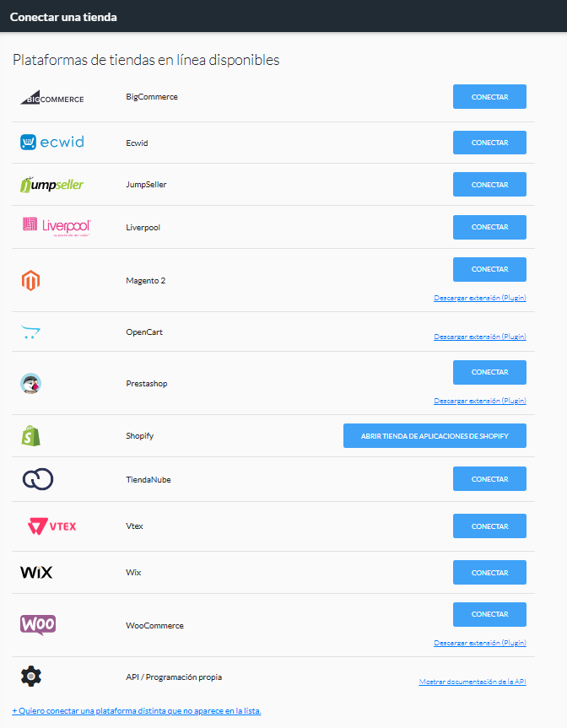This screenshot has height=728, width=567.
Task: Click the OpenCart cart icon
Action: [30, 332]
